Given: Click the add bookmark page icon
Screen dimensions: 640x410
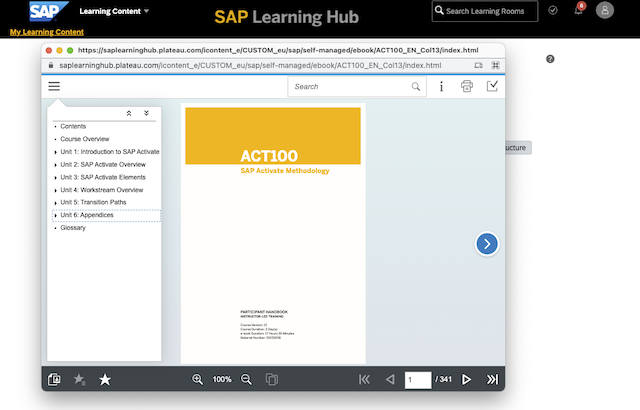Looking at the screenshot, I should click(54, 379).
